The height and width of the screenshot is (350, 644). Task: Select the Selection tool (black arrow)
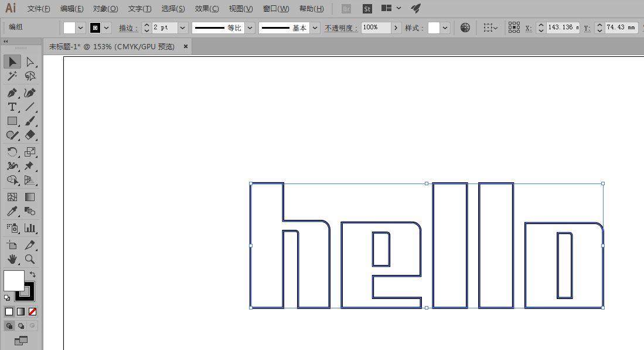point(12,62)
